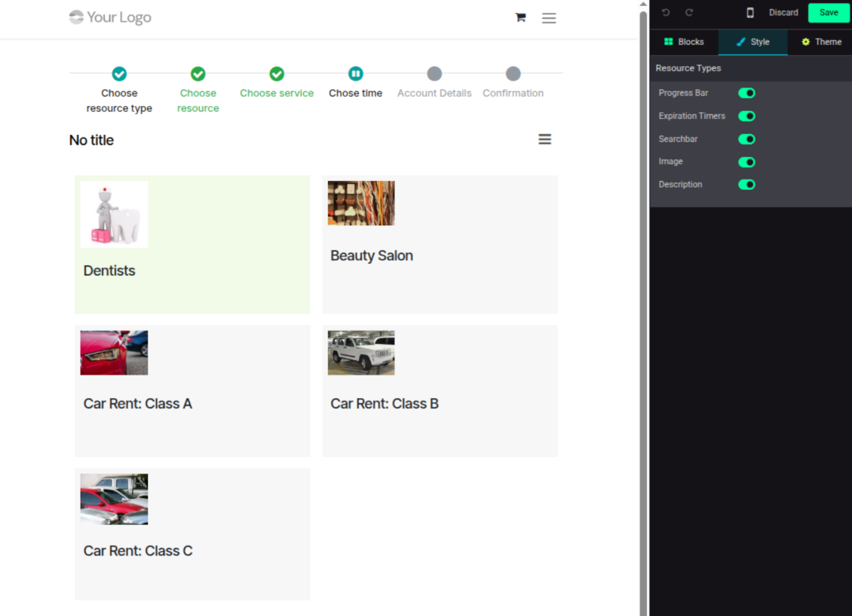Viewport: 852px width, 616px height.
Task: Open the header hamburger menu
Action: [x=549, y=18]
